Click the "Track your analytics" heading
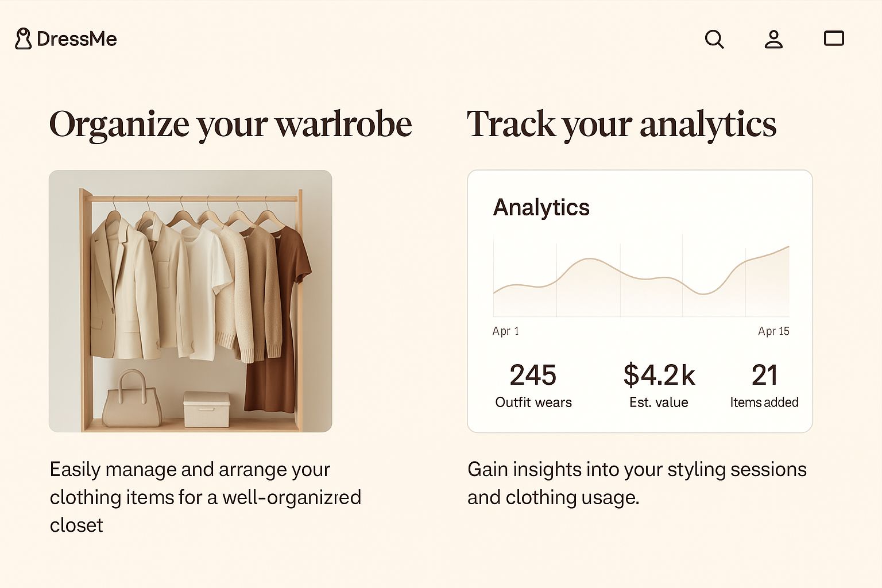 coord(621,124)
